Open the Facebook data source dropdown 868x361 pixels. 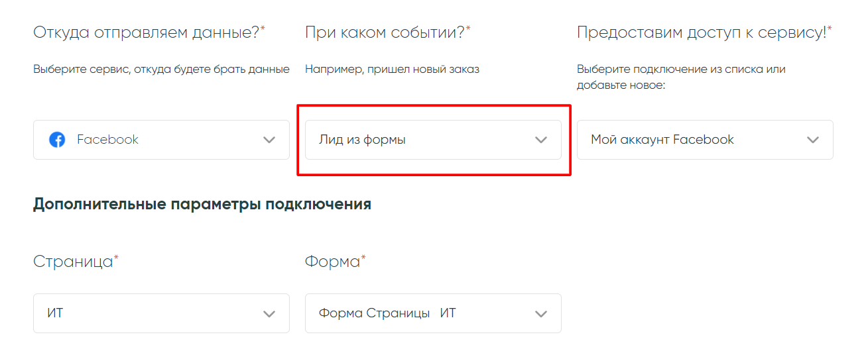tap(161, 140)
